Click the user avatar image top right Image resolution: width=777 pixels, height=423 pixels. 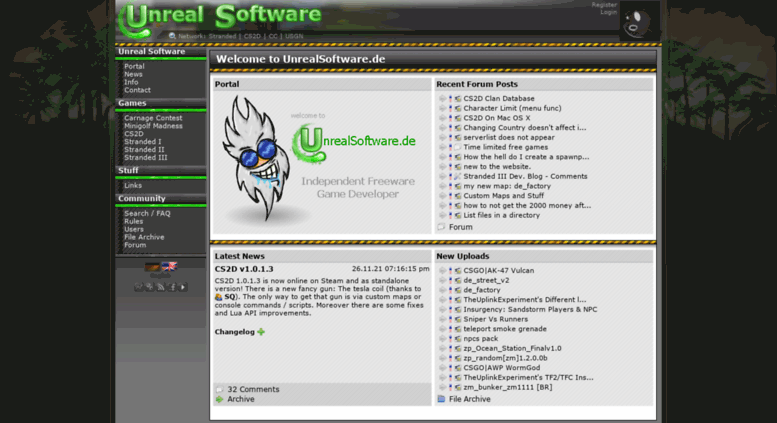[x=639, y=21]
